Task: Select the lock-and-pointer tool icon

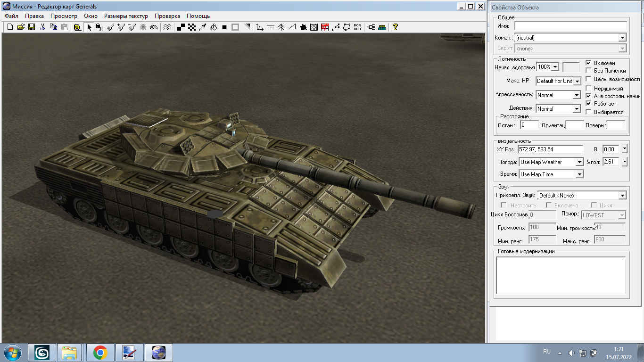Action: coord(99,27)
